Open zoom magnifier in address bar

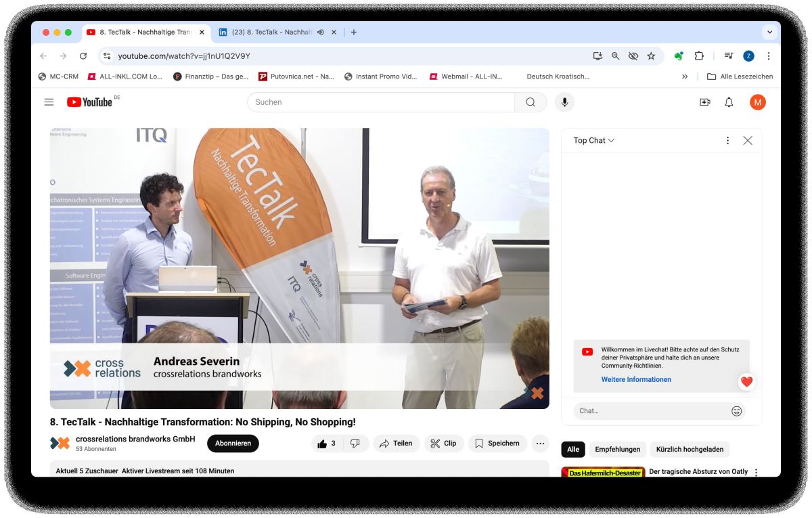[x=615, y=56]
